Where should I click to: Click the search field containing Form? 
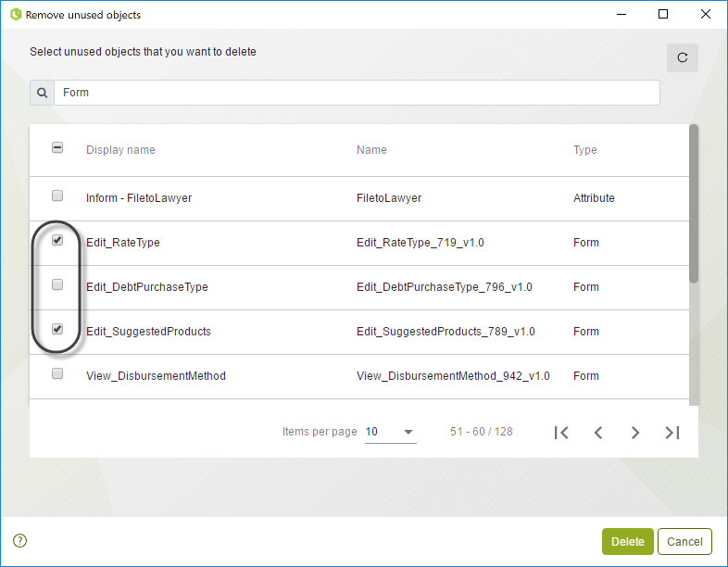pos(357,93)
